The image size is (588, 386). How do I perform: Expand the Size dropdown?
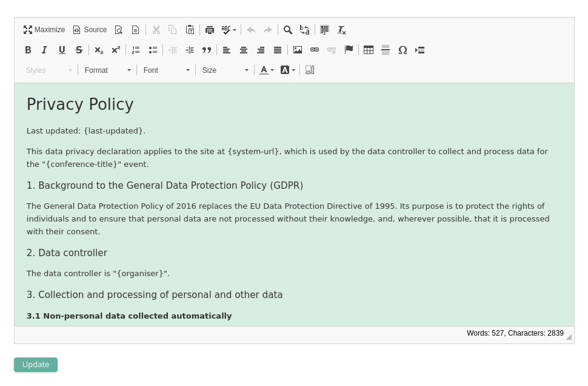tap(226, 70)
